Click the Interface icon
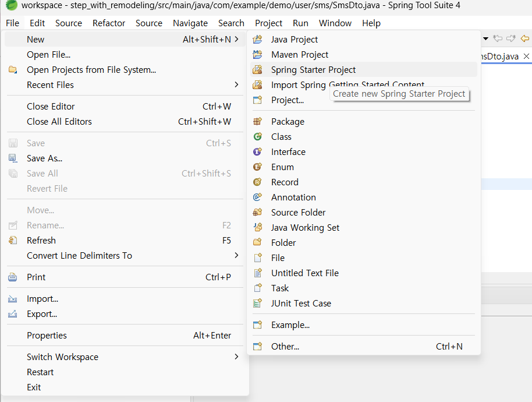The height and width of the screenshot is (402, 532). click(257, 151)
